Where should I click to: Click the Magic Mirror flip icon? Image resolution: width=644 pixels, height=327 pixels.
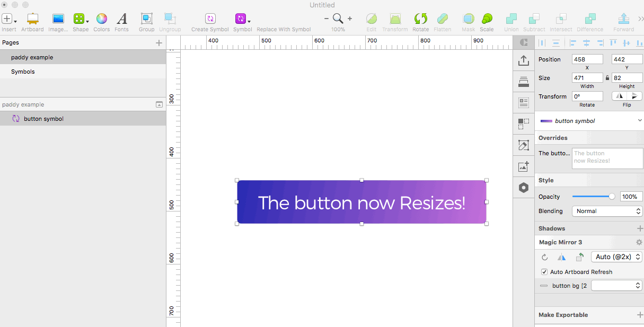click(x=562, y=257)
